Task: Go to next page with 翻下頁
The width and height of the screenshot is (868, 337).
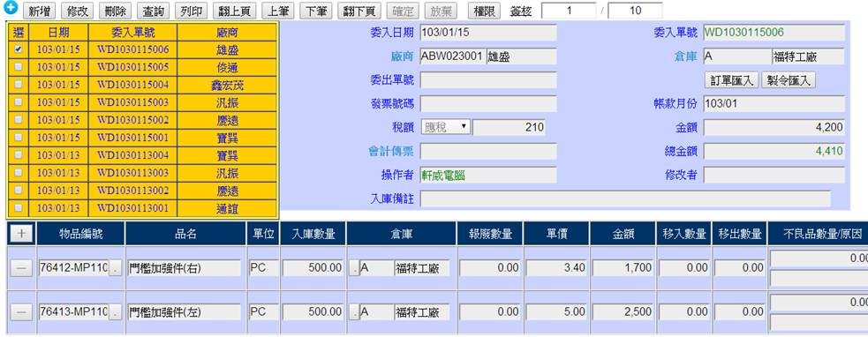Action: [x=359, y=11]
